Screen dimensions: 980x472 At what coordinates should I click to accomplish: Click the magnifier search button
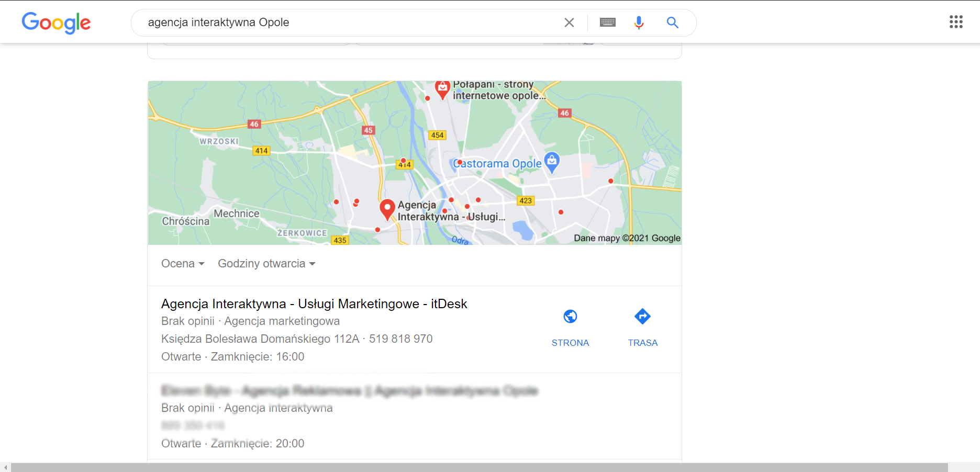(x=673, y=23)
